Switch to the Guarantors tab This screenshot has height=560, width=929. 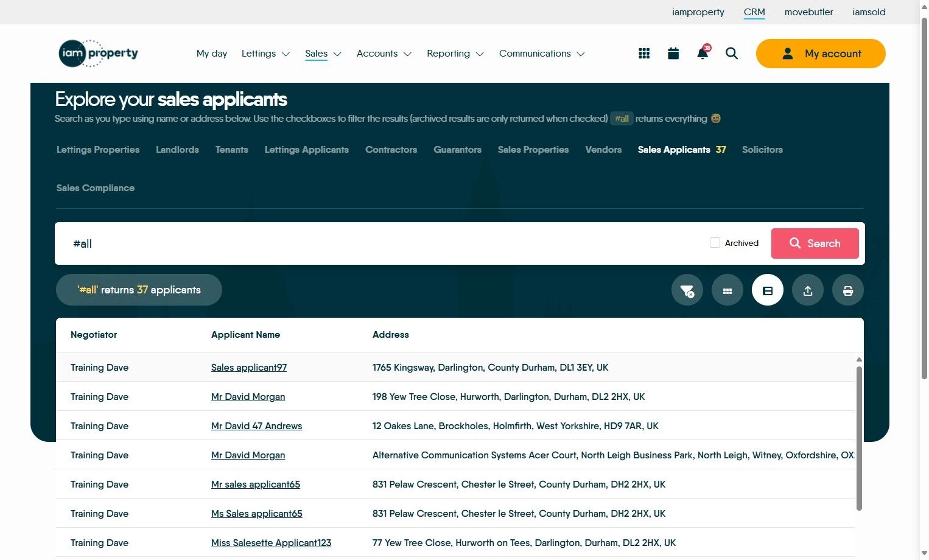458,150
